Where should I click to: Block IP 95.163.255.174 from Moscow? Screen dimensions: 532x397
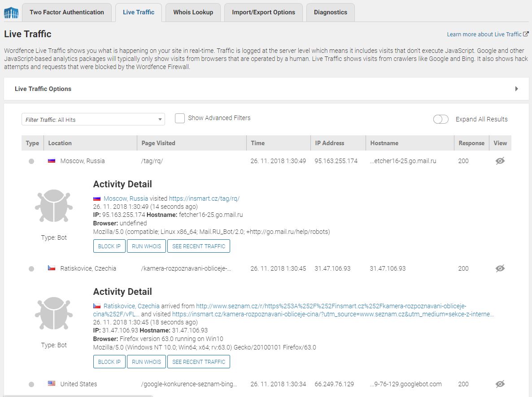(x=109, y=246)
